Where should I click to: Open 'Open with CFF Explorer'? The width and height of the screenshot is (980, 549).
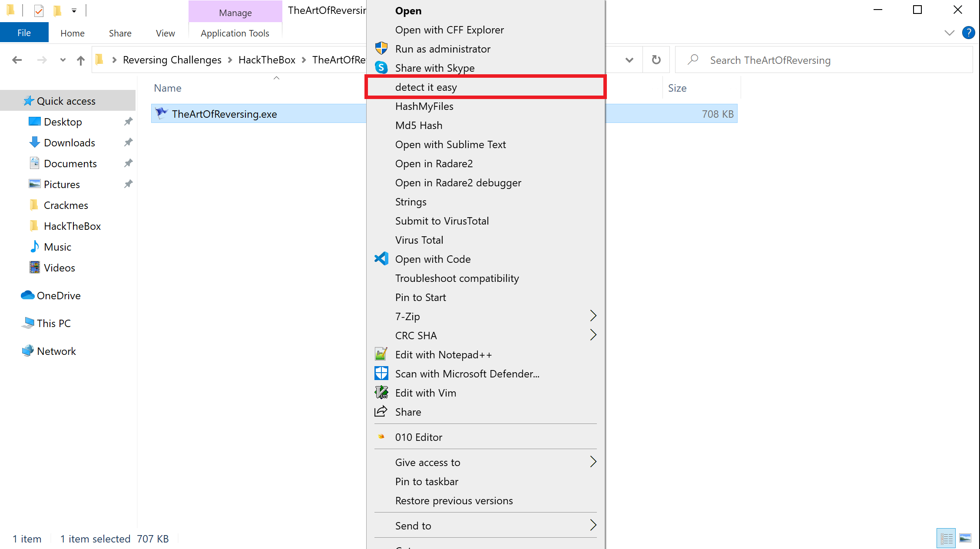[x=450, y=30]
